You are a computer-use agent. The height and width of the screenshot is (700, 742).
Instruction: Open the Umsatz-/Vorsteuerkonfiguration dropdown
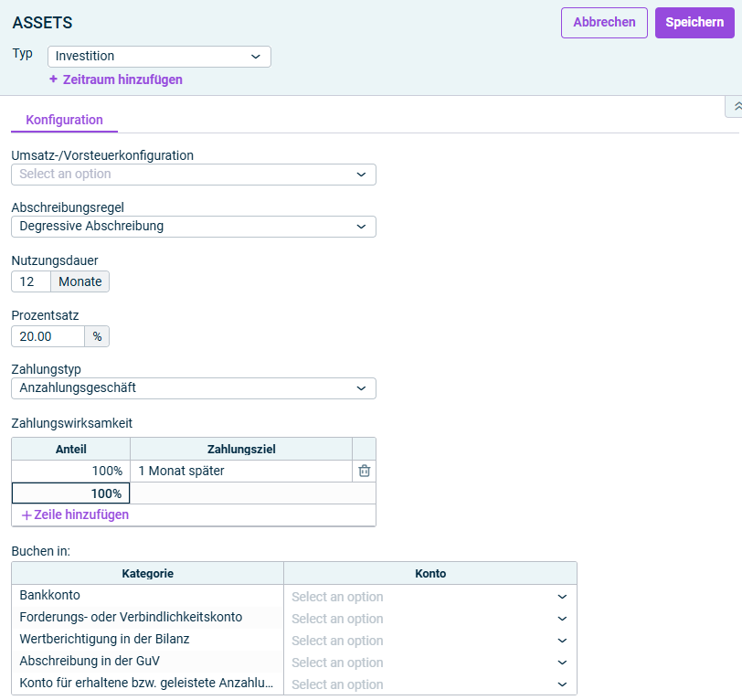pos(194,175)
